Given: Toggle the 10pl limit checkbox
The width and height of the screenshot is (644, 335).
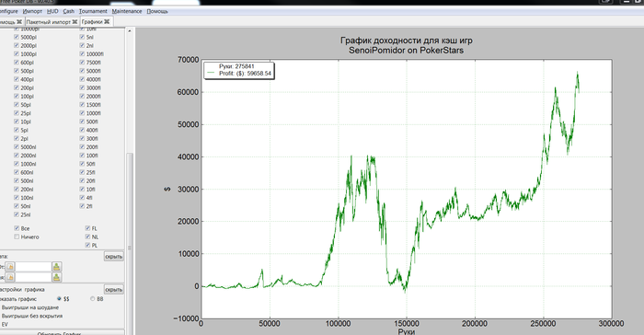Looking at the screenshot, I should point(17,121).
